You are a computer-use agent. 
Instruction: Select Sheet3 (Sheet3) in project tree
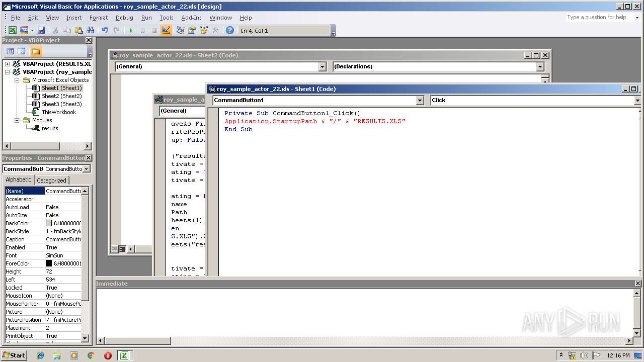point(61,104)
